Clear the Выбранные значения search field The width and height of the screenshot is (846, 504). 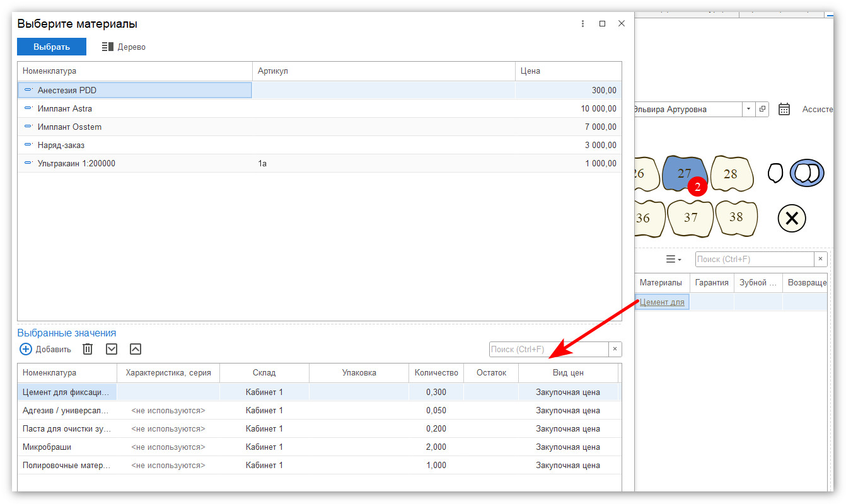(615, 349)
